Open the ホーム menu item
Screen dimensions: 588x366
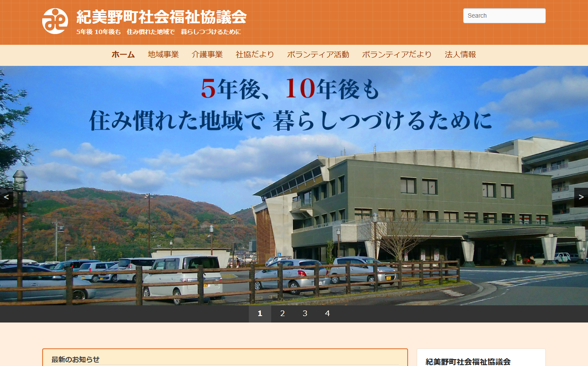[x=123, y=55]
